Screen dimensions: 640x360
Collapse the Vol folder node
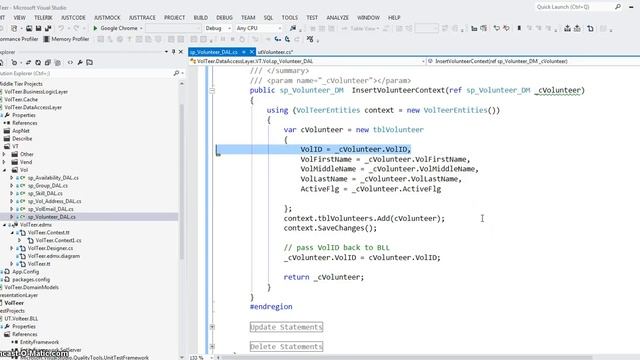4,170
